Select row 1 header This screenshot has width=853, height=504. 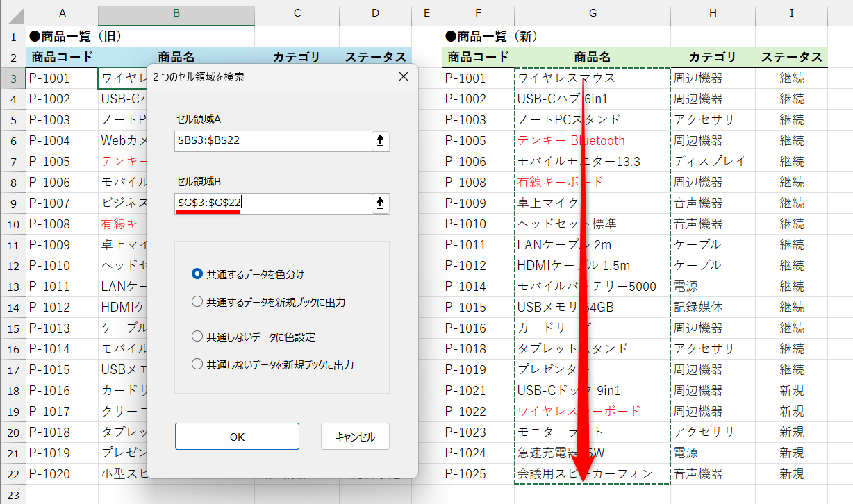[13, 36]
